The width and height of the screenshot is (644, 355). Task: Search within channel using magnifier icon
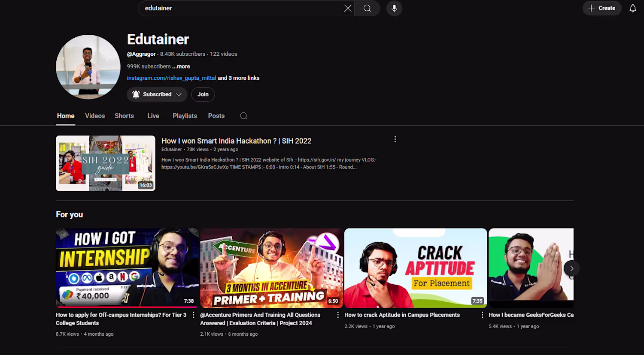point(243,116)
